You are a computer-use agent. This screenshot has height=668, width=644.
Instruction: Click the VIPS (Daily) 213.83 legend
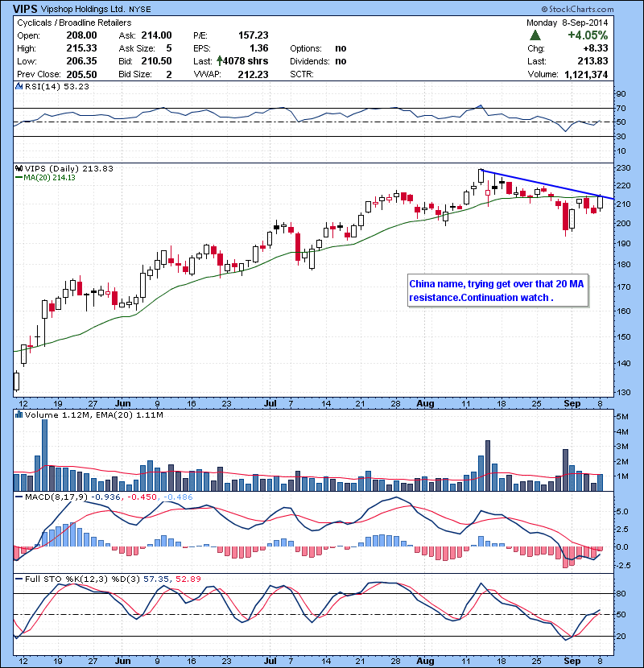[x=68, y=168]
